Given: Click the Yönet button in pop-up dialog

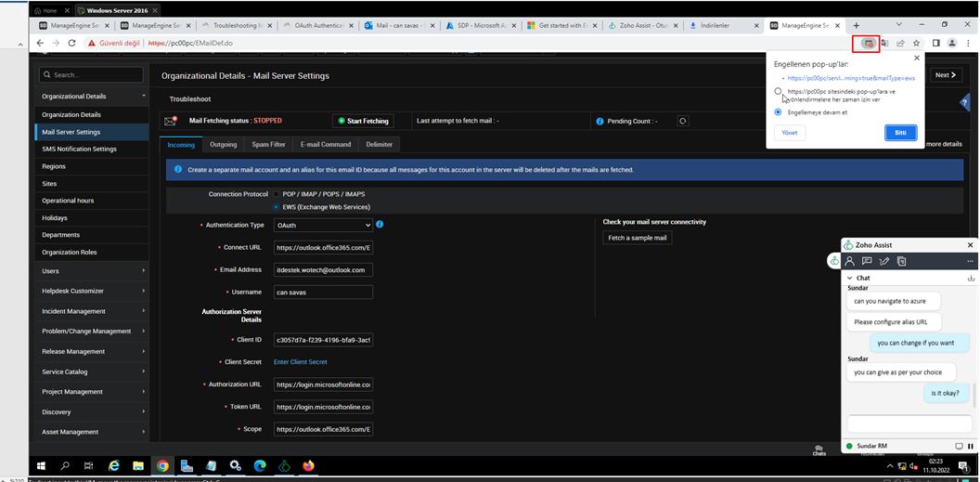Looking at the screenshot, I should pos(790,133).
